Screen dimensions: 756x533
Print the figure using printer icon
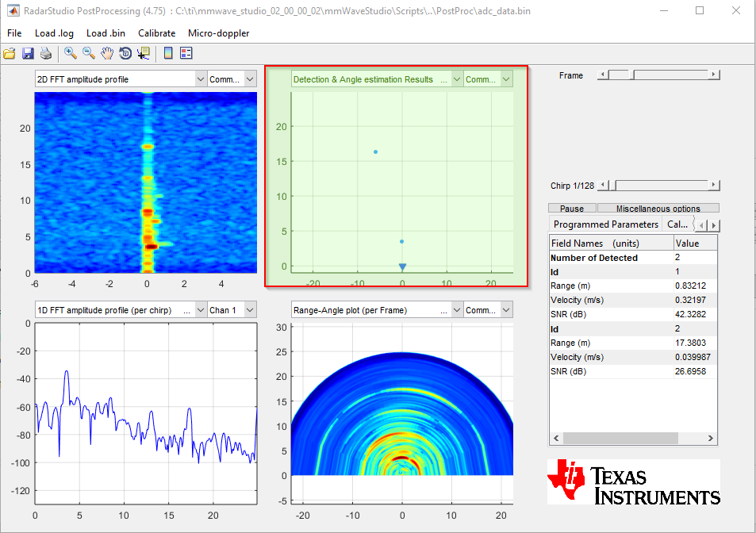tap(46, 53)
